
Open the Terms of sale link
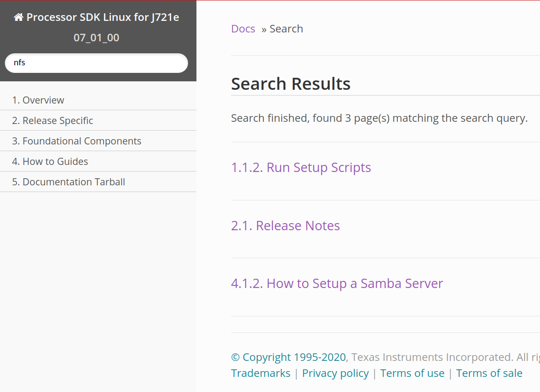pyautogui.click(x=489, y=373)
